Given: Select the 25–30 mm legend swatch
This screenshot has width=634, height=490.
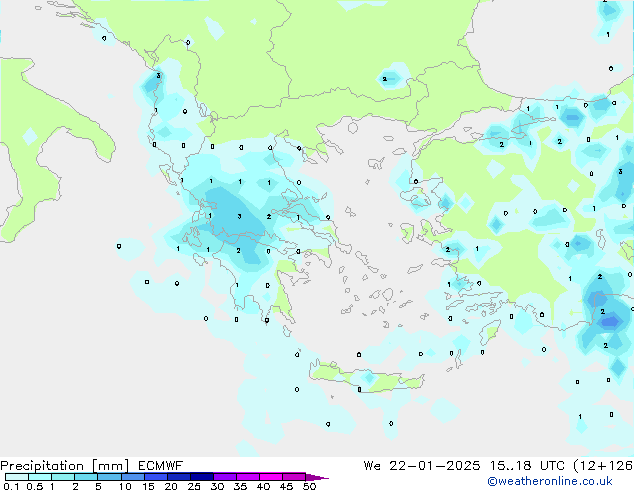Looking at the screenshot, I should coord(202,477).
